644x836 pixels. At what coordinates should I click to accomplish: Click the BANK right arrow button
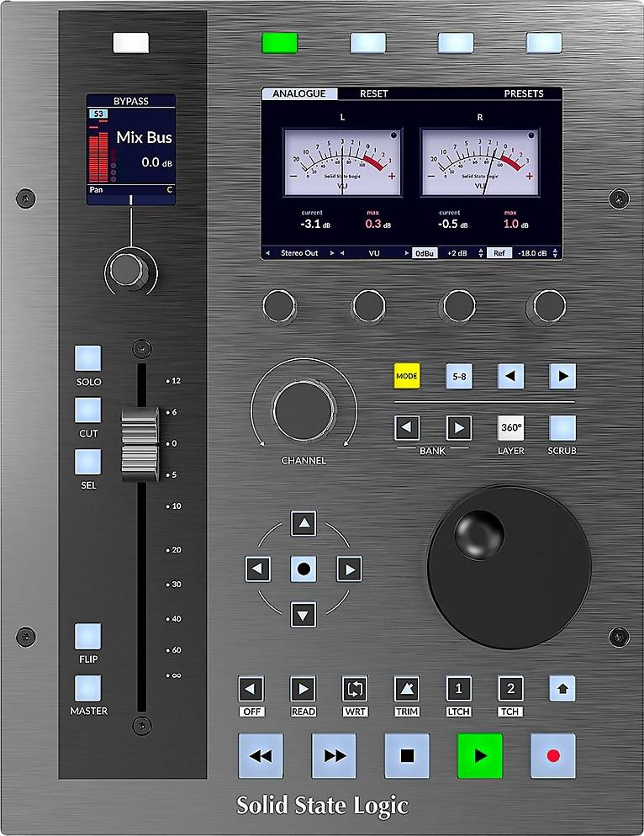[x=458, y=427]
